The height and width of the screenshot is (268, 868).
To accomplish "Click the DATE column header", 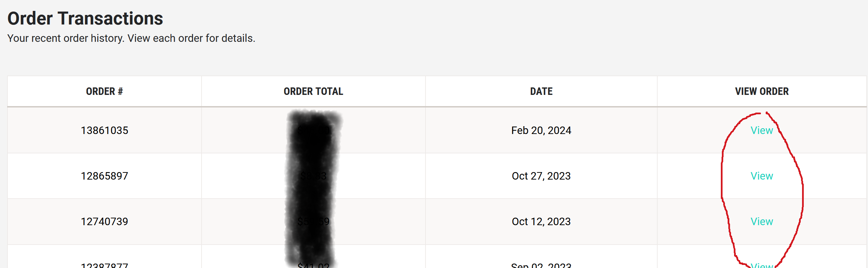I will pos(541,91).
